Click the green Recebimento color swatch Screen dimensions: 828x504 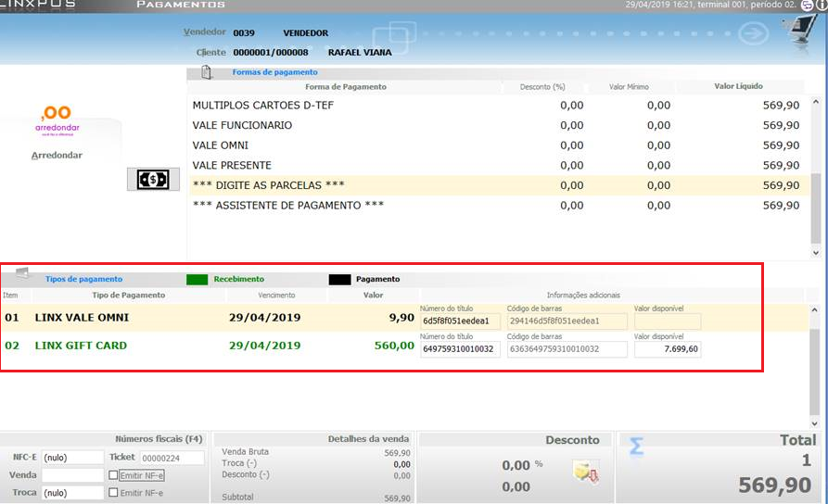[x=197, y=279]
